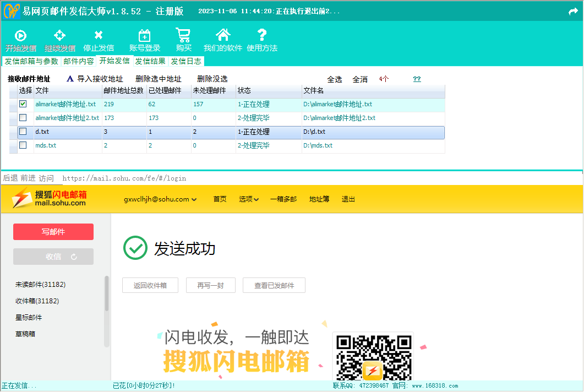Click the Continue Sending (继续发信) icon
The width and height of the screenshot is (584, 392).
(x=59, y=36)
